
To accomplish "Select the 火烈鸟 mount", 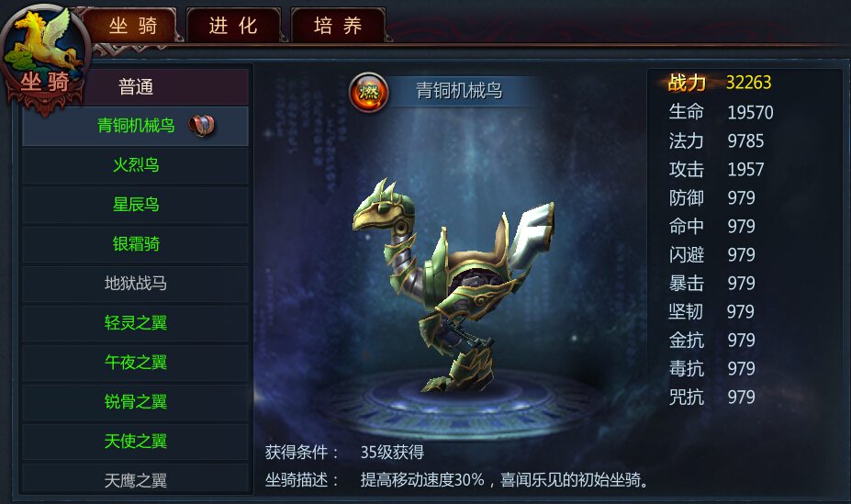I will (x=136, y=165).
